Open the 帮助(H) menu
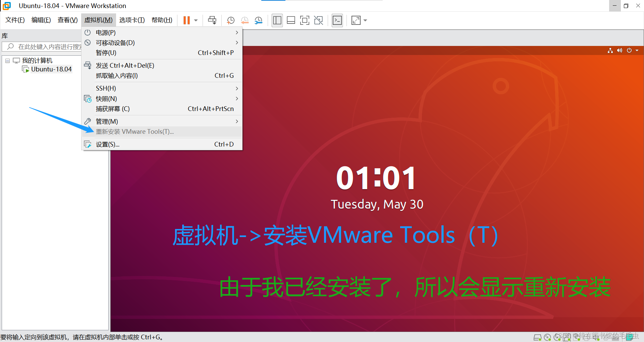The height and width of the screenshot is (342, 644). coord(162,20)
